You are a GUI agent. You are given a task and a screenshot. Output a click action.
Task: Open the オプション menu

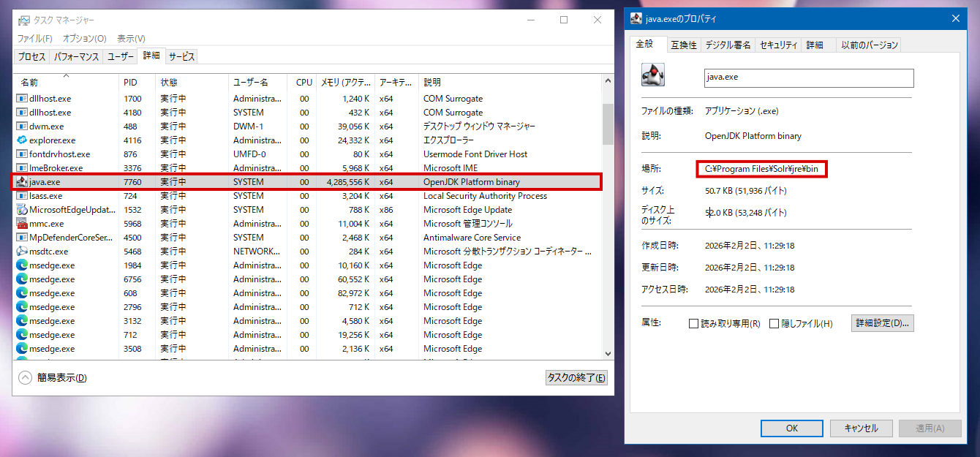coord(84,38)
